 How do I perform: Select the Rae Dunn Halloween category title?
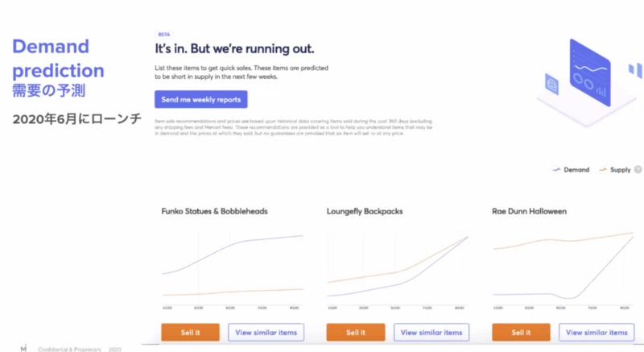tap(530, 212)
